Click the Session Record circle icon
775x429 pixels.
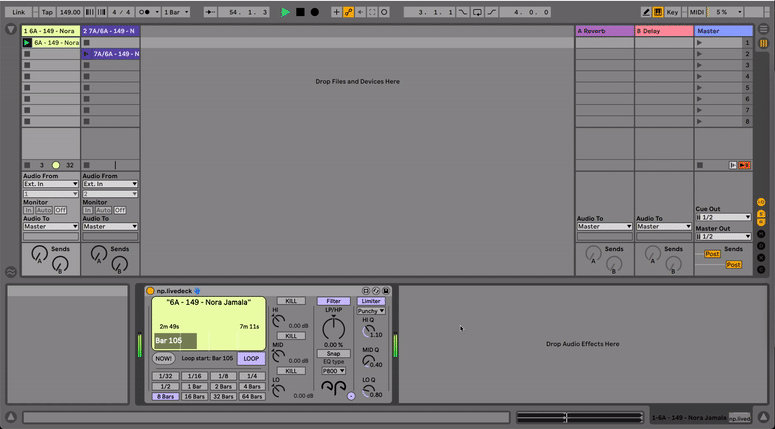(384, 12)
